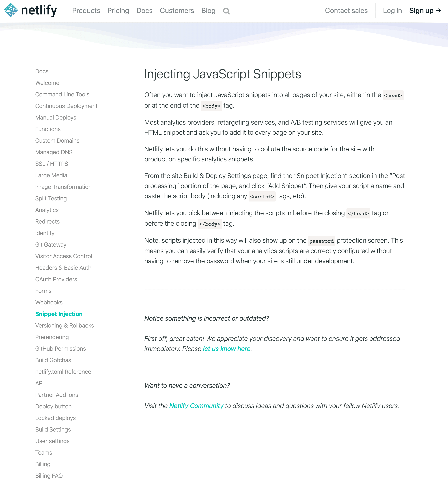Open the Analytics sidebar section
The width and height of the screenshot is (448, 481).
(x=47, y=210)
